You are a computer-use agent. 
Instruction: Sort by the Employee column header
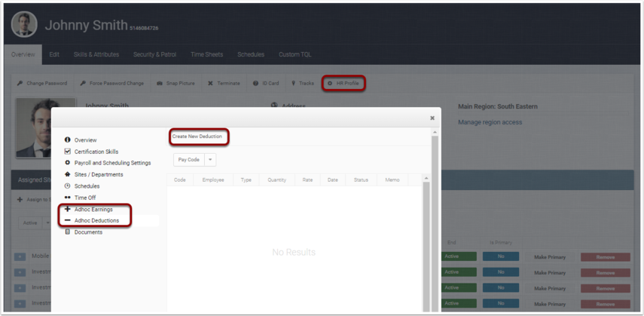(213, 179)
